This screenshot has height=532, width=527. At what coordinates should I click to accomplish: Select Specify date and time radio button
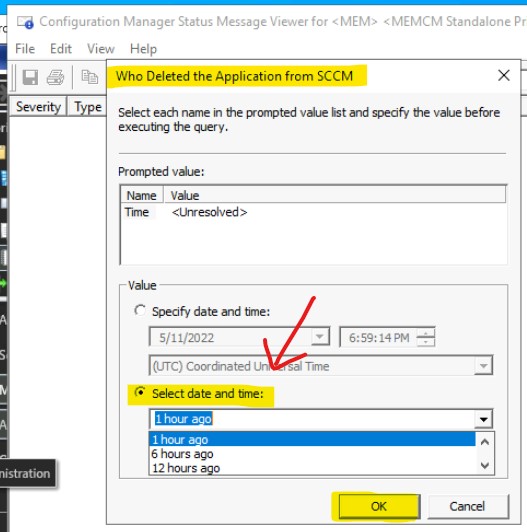coord(140,310)
